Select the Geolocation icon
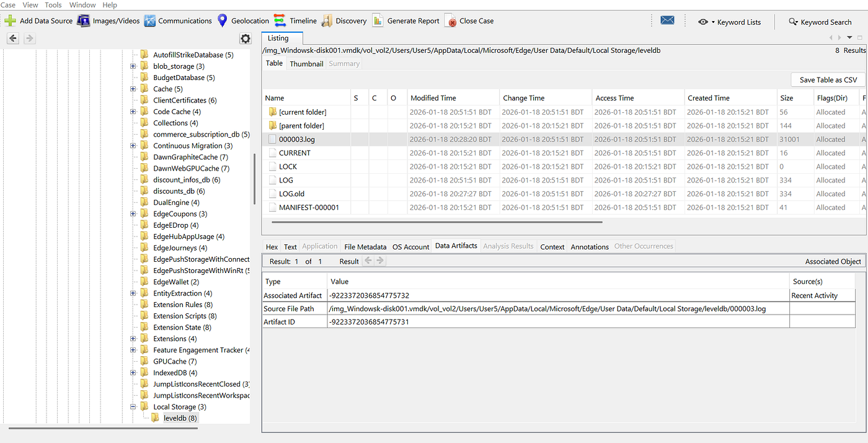Screen dimensions: 868x443 tap(222, 20)
